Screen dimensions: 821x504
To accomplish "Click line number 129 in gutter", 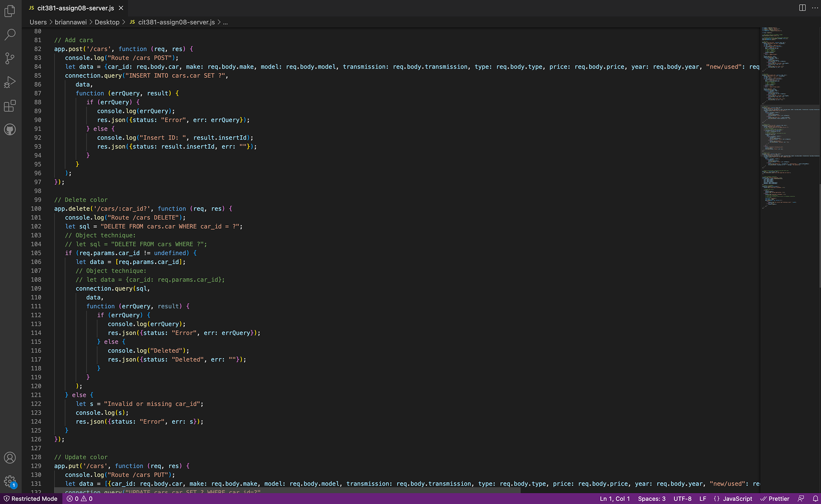I will click(x=36, y=466).
